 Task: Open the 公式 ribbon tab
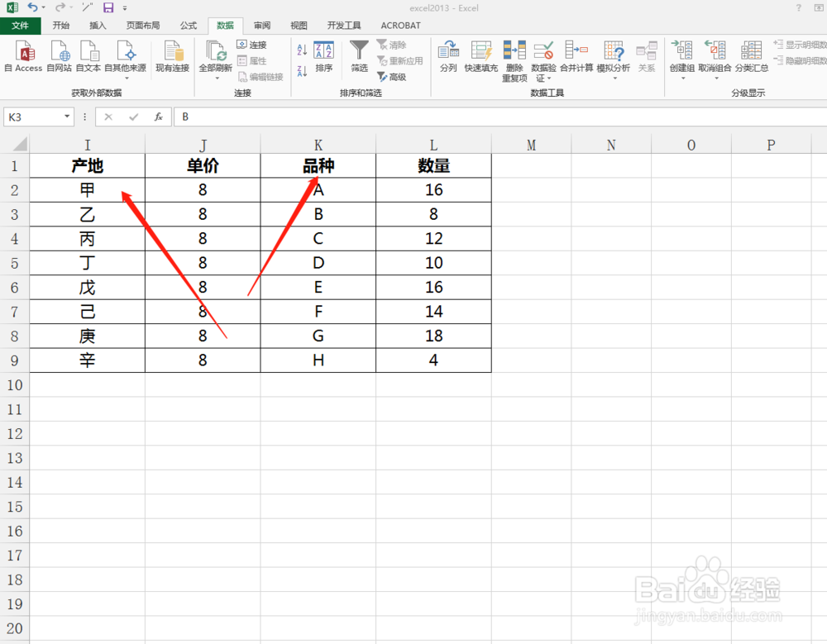coord(187,25)
